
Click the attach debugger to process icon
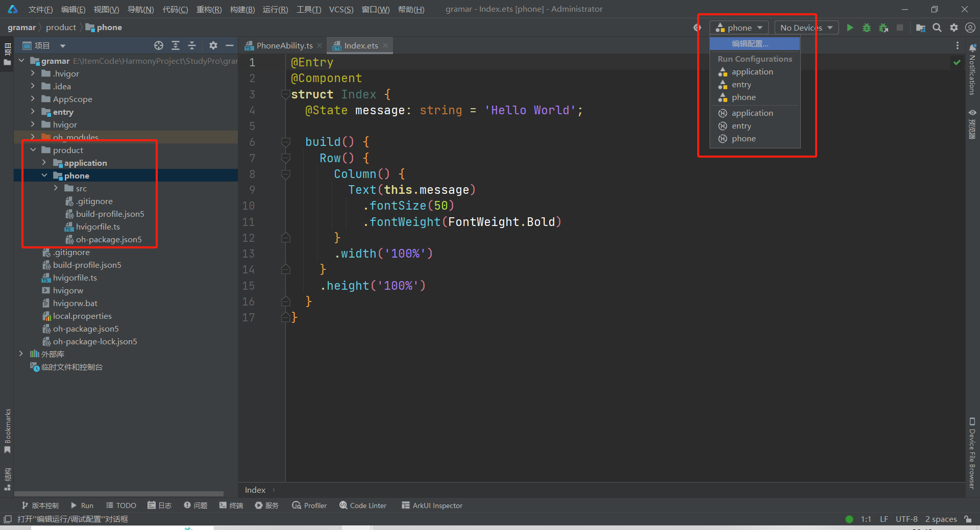click(884, 28)
